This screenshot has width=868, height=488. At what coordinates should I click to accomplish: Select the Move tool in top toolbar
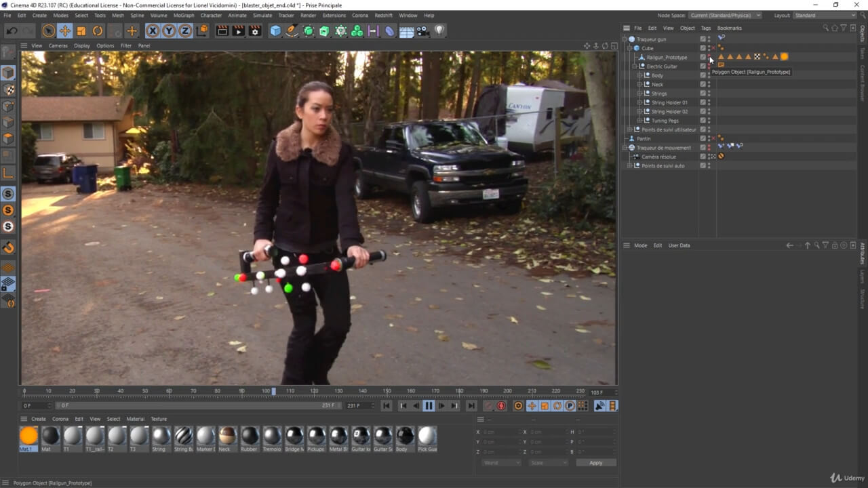(x=64, y=30)
